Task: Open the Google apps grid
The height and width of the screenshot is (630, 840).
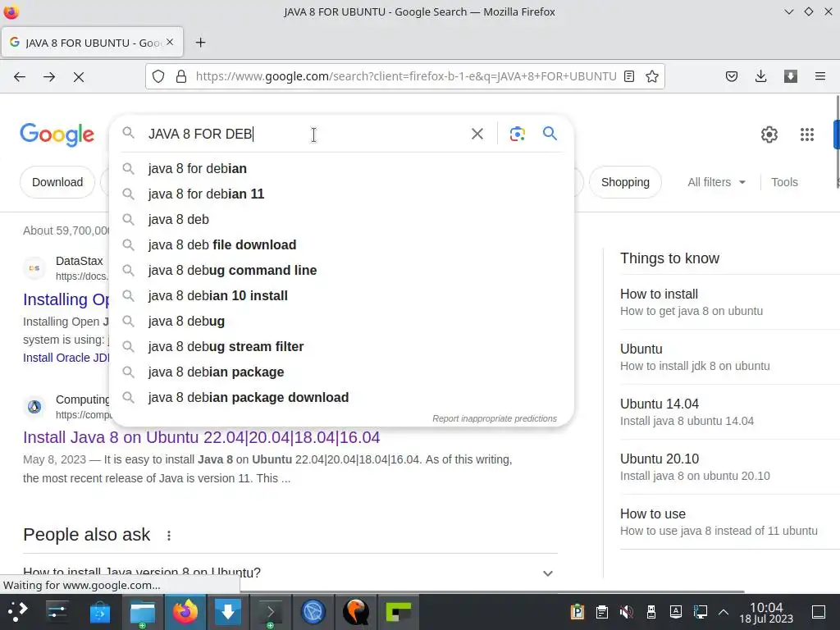Action: [x=807, y=135]
